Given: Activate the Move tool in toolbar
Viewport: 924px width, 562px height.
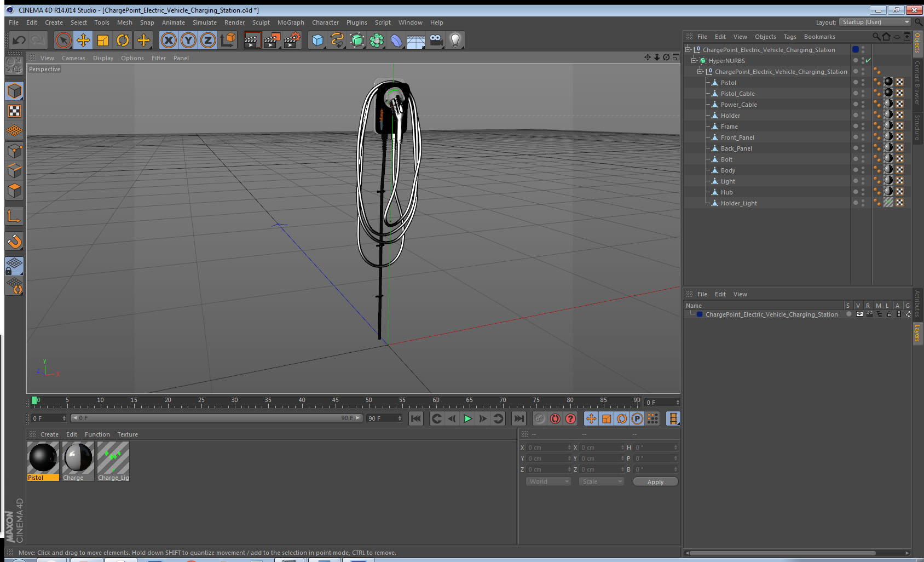Looking at the screenshot, I should tap(83, 40).
